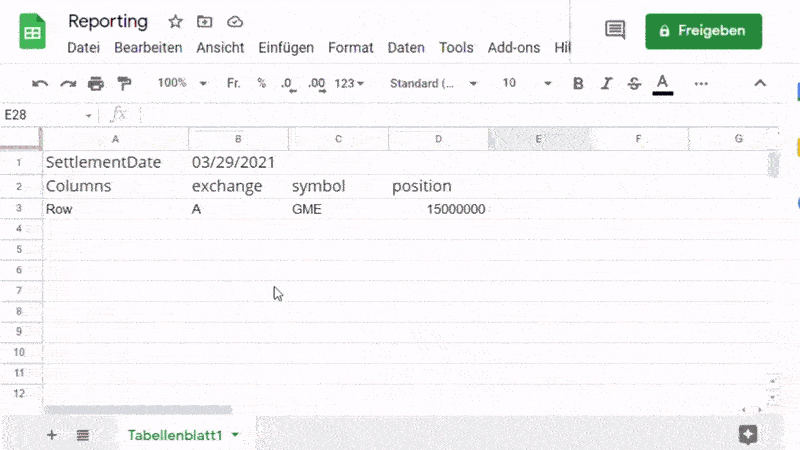Select column E header
The height and width of the screenshot is (450, 800).
[538, 139]
